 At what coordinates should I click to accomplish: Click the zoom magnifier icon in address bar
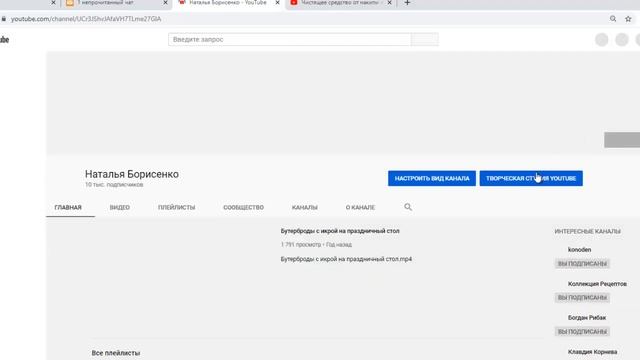[613, 19]
